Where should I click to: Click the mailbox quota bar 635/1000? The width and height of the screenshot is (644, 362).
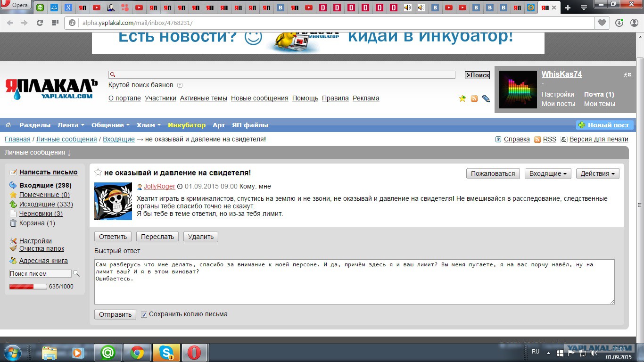pyautogui.click(x=28, y=286)
